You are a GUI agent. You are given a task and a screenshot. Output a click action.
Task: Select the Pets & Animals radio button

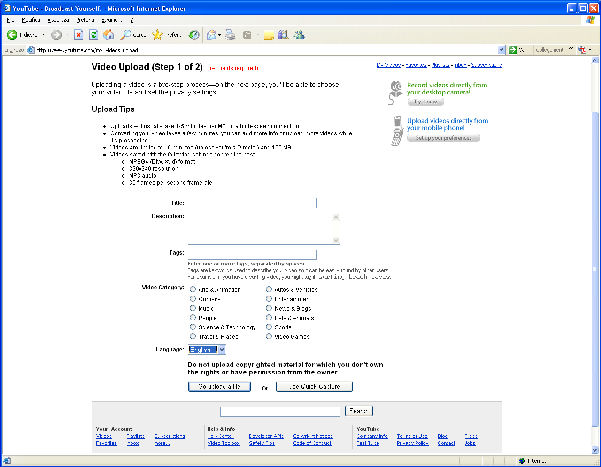[269, 317]
